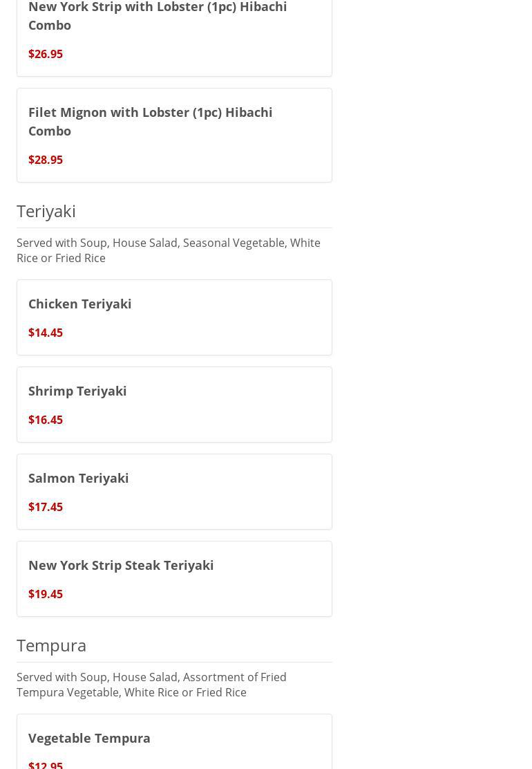Click the Seasonal Vegetable description under Teriyaki
Viewport: 532px width, 769px height.
(168, 250)
